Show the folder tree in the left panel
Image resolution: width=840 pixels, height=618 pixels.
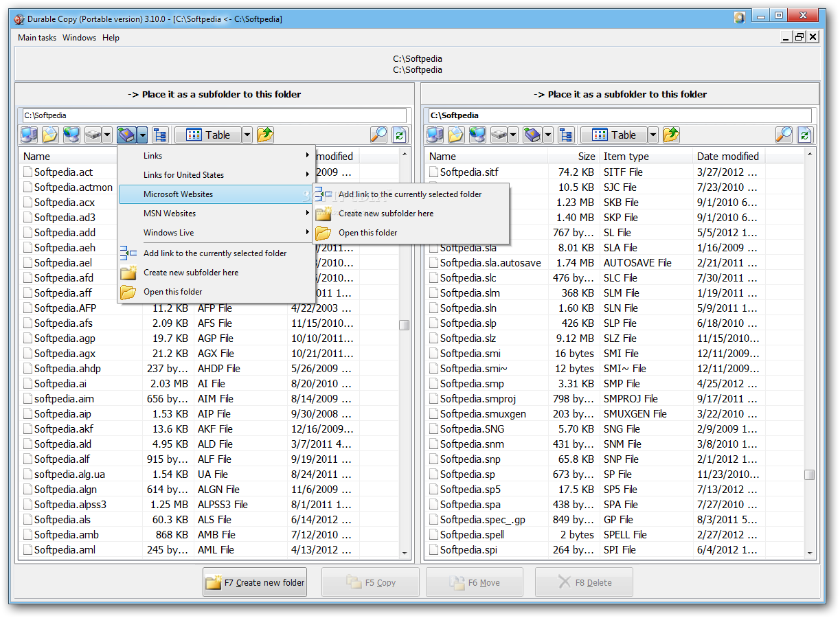[160, 135]
